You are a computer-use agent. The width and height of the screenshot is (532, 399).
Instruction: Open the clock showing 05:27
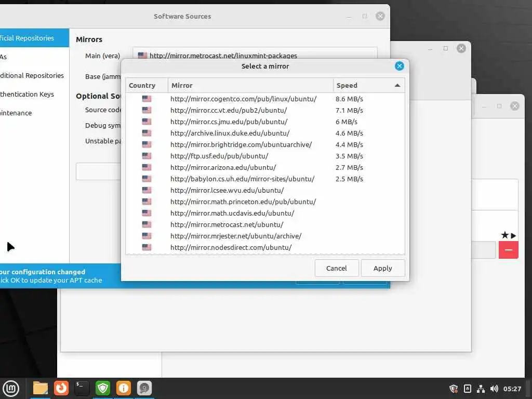[x=512, y=389]
